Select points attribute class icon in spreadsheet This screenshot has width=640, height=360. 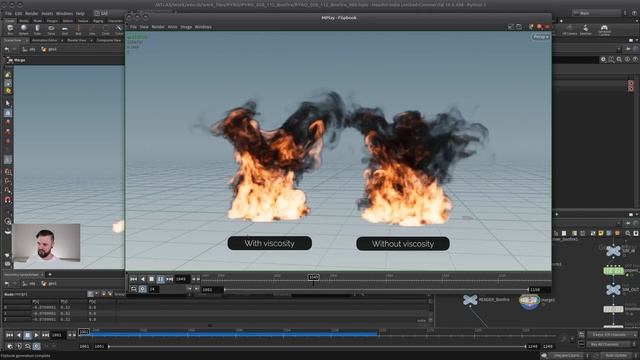[x=90, y=294]
